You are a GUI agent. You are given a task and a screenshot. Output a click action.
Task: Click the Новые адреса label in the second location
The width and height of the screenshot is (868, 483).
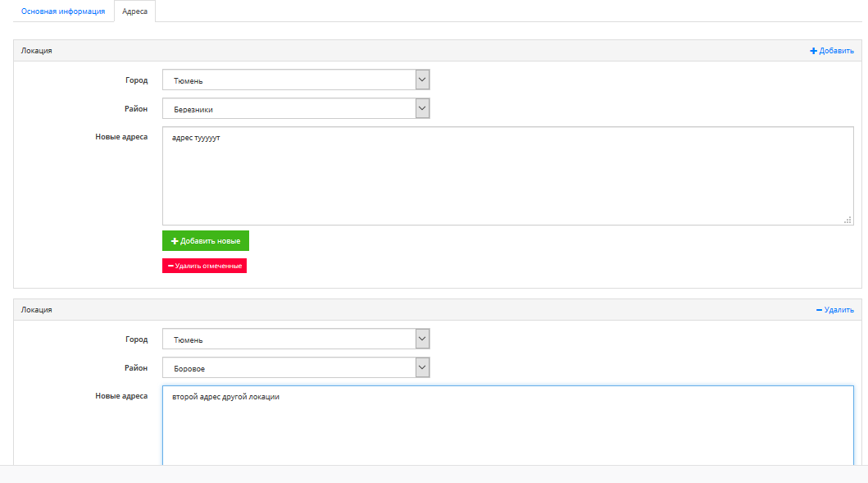pyautogui.click(x=121, y=396)
